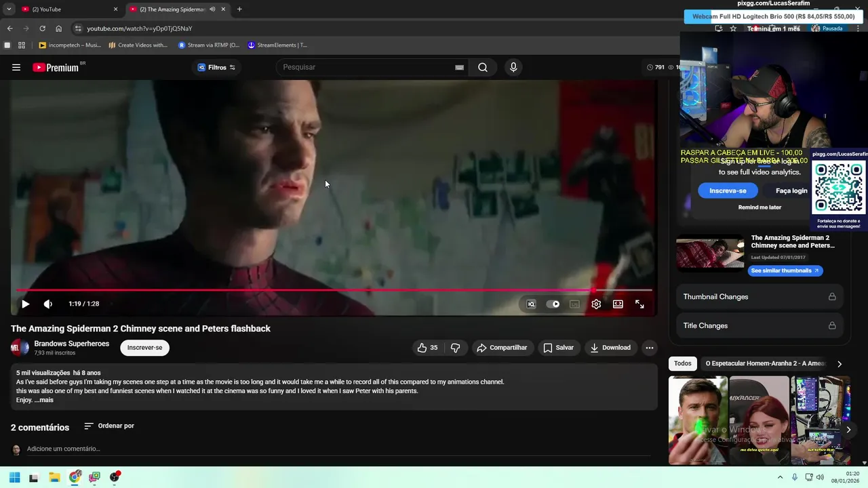Open the Brandows Superheroes channel name
The width and height of the screenshot is (868, 488).
[x=71, y=344]
